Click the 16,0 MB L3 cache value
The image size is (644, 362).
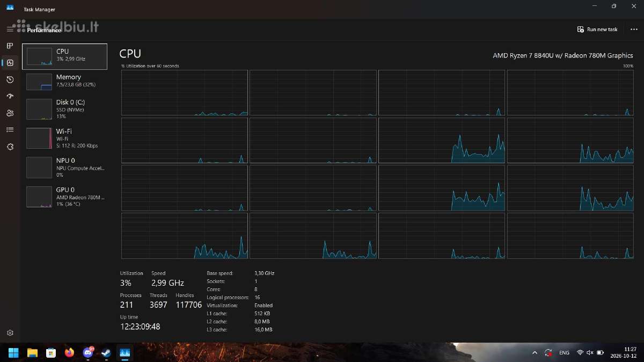pos(264,330)
